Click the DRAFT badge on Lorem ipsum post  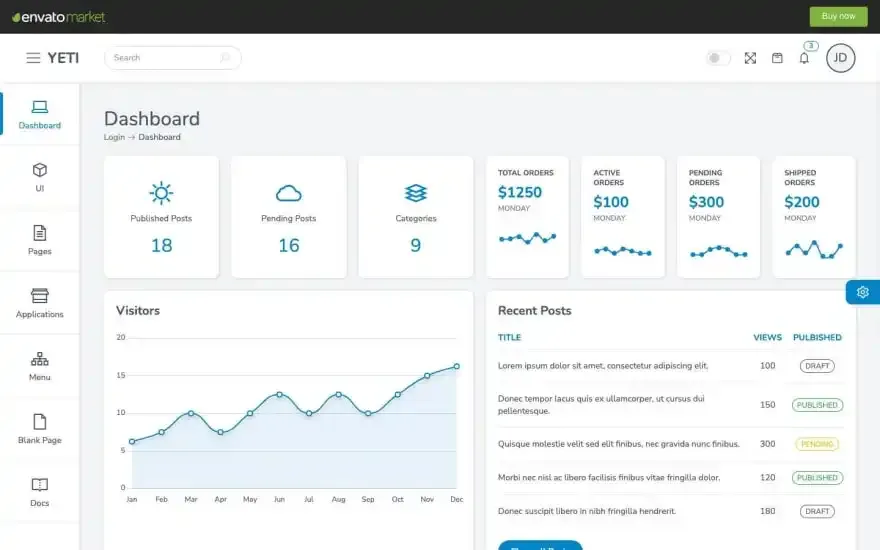click(817, 366)
